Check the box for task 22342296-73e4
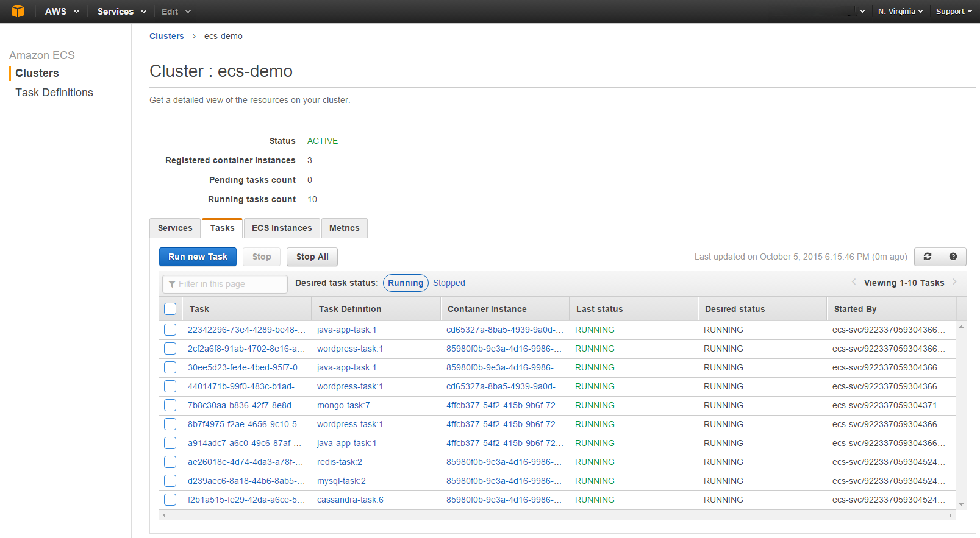The width and height of the screenshot is (980, 538). pyautogui.click(x=170, y=330)
